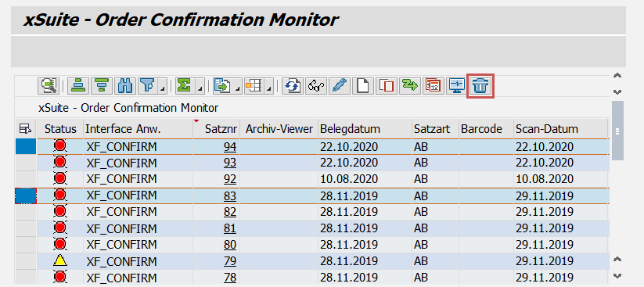644x287 pixels.
Task: Toggle row selector for record 83
Action: (26, 196)
